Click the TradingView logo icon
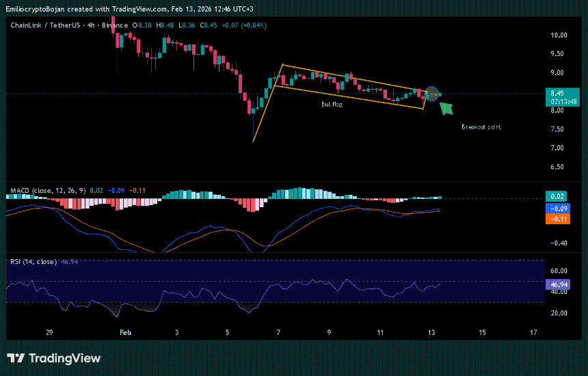This screenshot has height=376, width=588. (16, 358)
